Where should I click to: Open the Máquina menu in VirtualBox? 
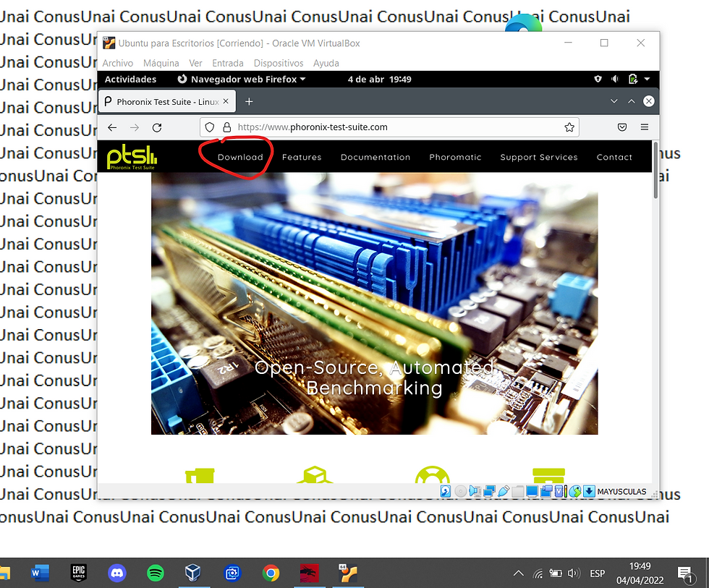pyautogui.click(x=161, y=63)
